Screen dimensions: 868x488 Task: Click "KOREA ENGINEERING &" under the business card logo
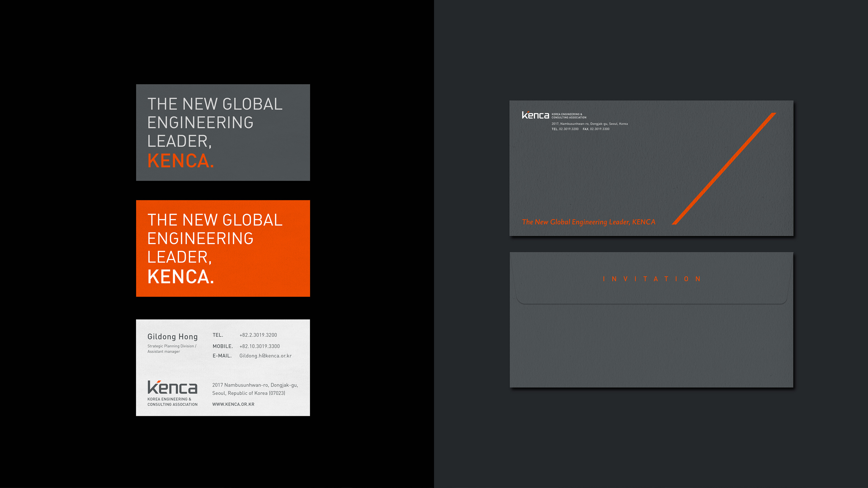point(169,399)
